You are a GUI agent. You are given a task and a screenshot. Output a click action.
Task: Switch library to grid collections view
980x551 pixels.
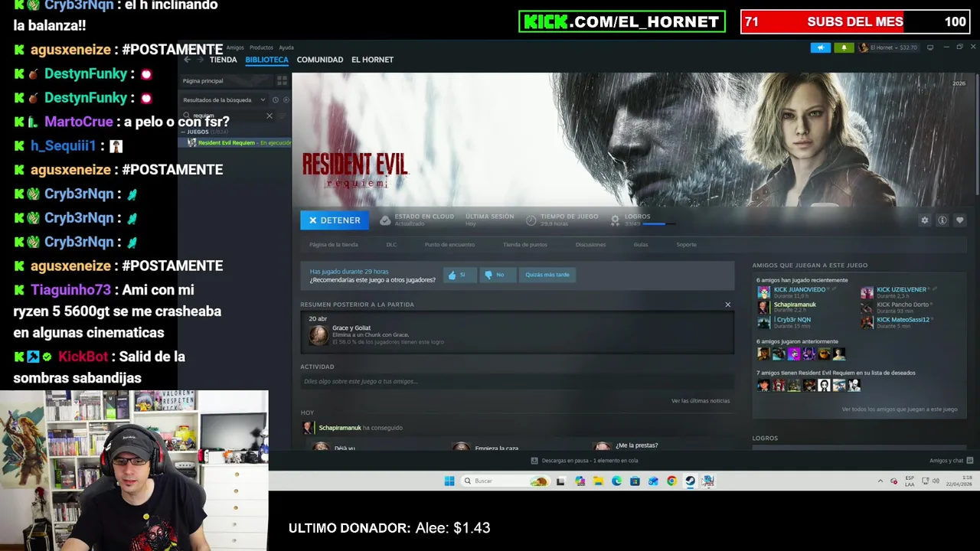click(282, 80)
